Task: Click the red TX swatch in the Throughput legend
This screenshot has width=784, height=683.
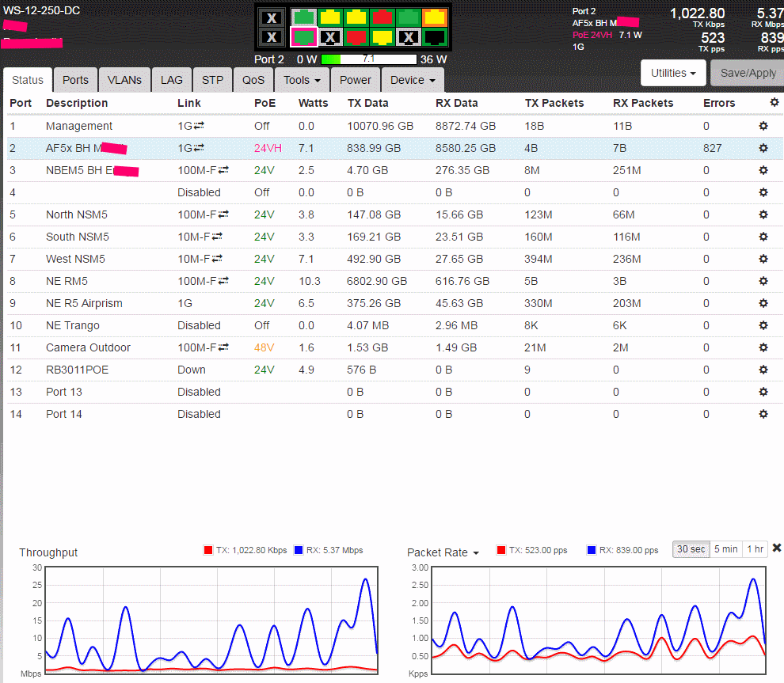Action: click(x=208, y=550)
